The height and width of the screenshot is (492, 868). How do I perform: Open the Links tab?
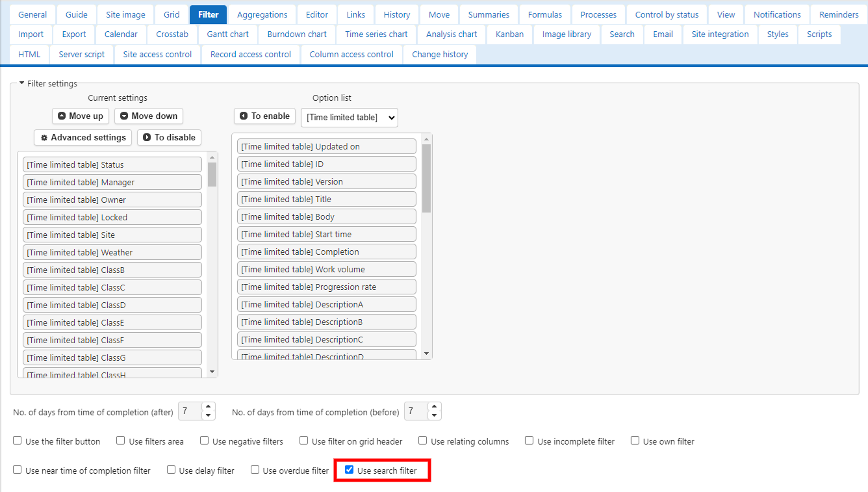tap(356, 14)
